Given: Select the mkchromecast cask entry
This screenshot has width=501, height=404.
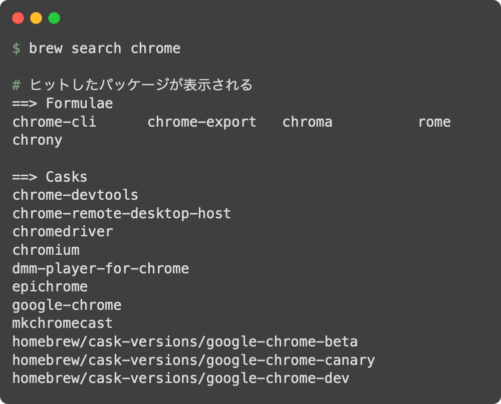Looking at the screenshot, I should [62, 323].
